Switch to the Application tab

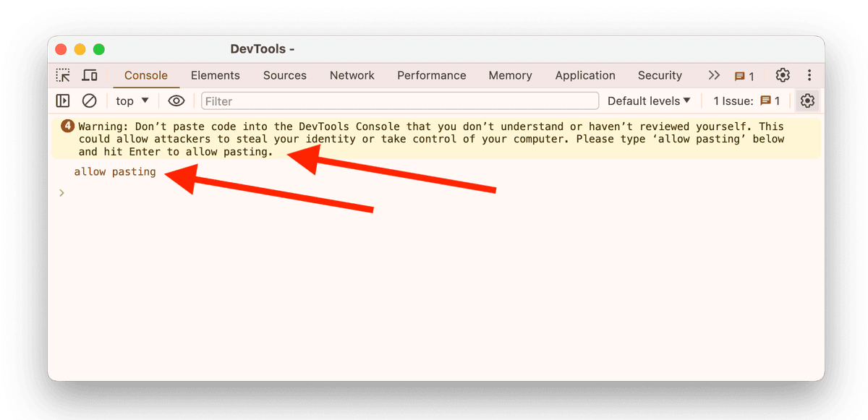[x=585, y=75]
